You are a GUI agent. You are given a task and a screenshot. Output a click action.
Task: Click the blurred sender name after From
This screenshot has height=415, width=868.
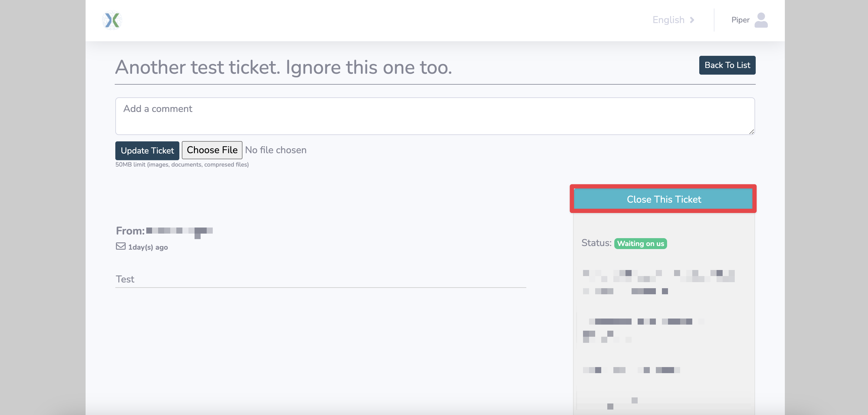click(179, 231)
